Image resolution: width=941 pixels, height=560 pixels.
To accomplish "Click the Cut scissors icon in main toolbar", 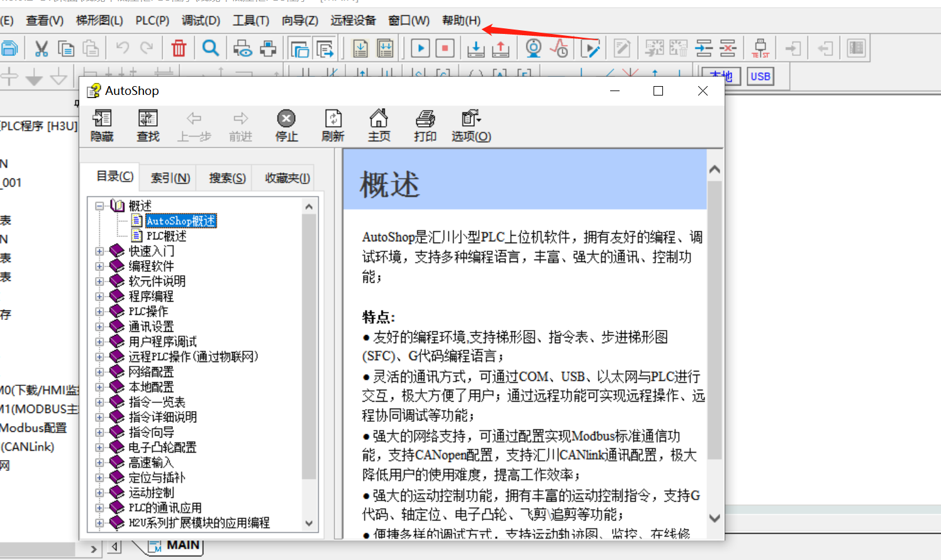I will (42, 48).
